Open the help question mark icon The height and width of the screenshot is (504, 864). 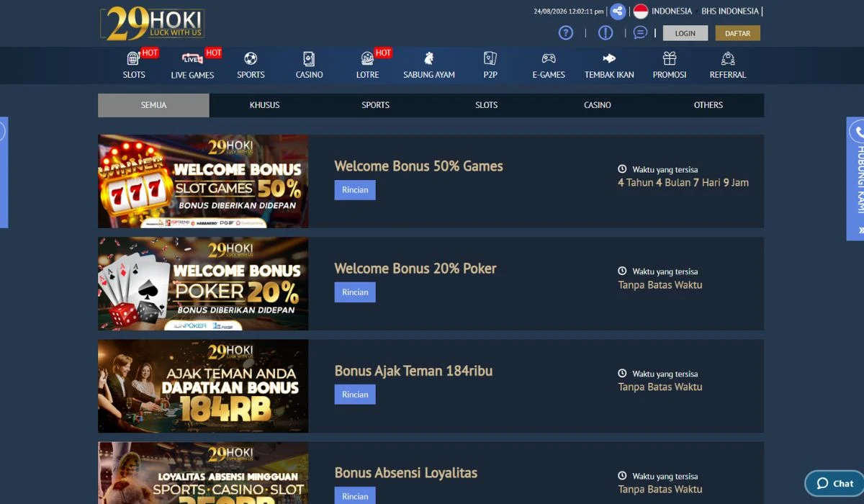pyautogui.click(x=566, y=32)
